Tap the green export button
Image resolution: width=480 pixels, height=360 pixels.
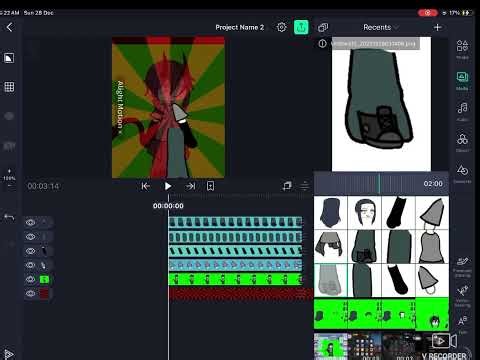[301, 27]
